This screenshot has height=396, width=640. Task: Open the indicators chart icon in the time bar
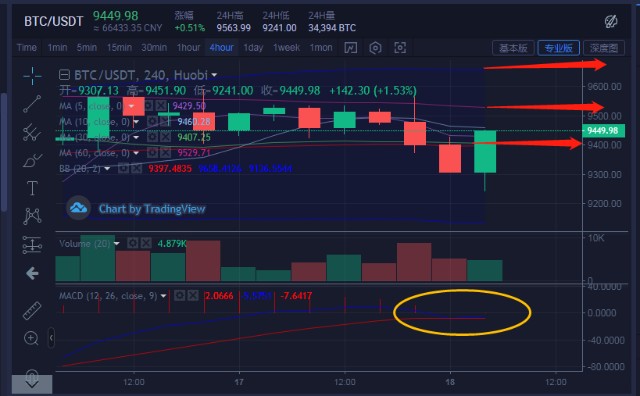(x=351, y=48)
